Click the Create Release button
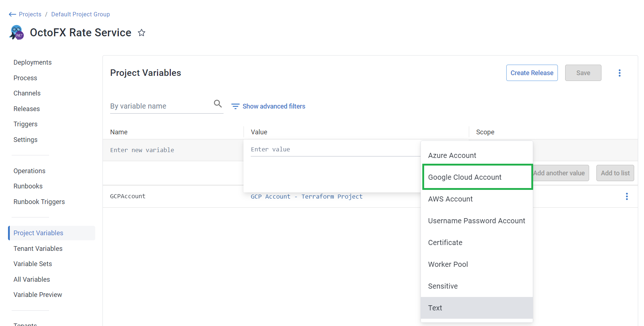Image resolution: width=644 pixels, height=326 pixels. pyautogui.click(x=532, y=73)
